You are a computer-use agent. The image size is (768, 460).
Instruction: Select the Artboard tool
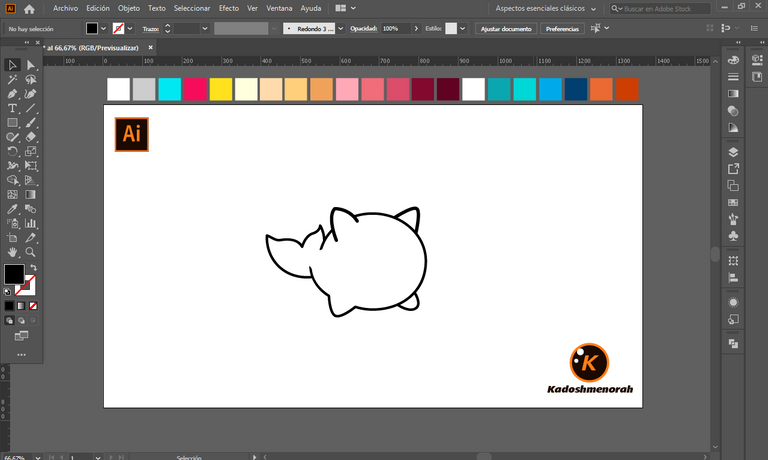pyautogui.click(x=12, y=238)
